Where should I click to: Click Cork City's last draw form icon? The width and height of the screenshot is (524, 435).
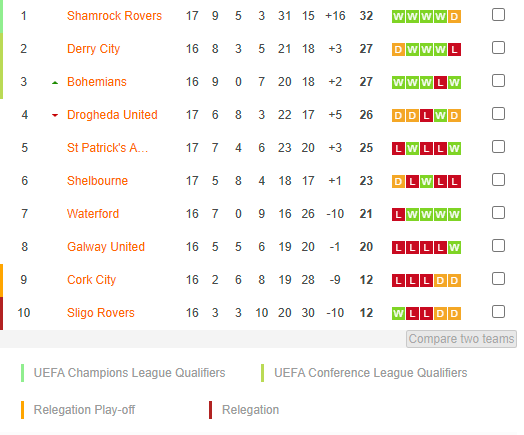click(454, 281)
